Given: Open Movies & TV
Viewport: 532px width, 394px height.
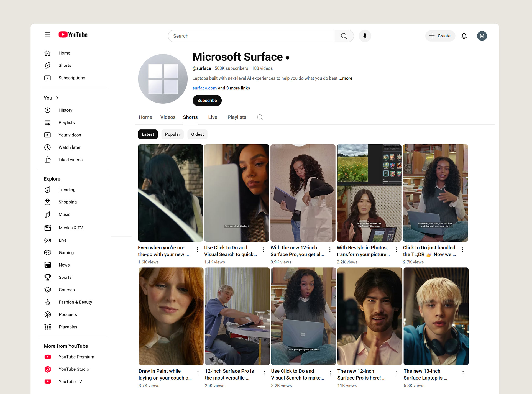Looking at the screenshot, I should (71, 228).
